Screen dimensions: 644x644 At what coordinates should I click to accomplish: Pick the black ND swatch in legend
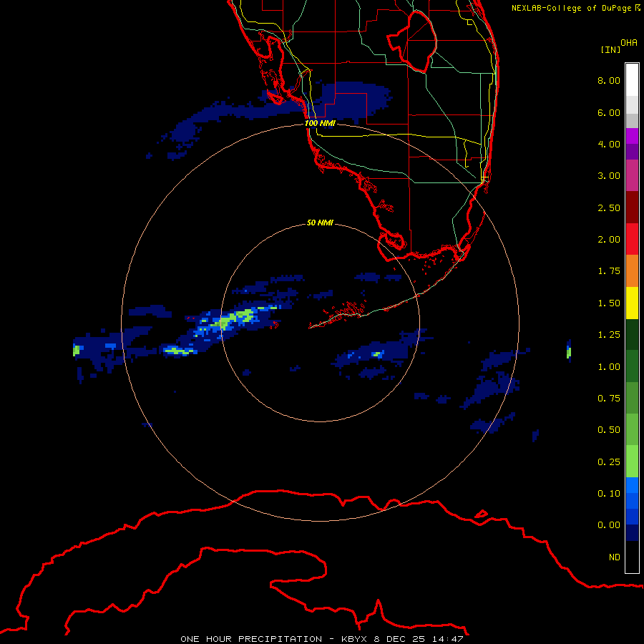(632, 557)
